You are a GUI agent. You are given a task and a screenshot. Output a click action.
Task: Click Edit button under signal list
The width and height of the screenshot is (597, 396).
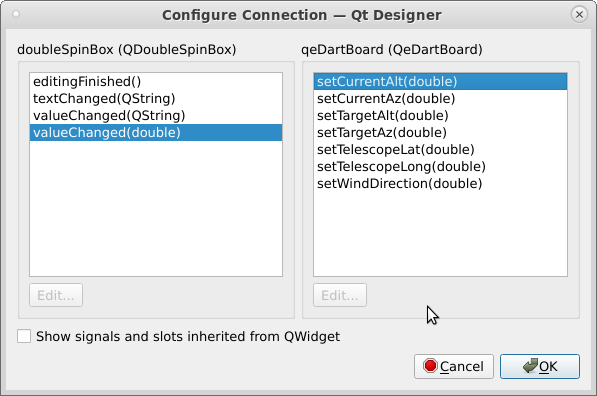pos(56,295)
